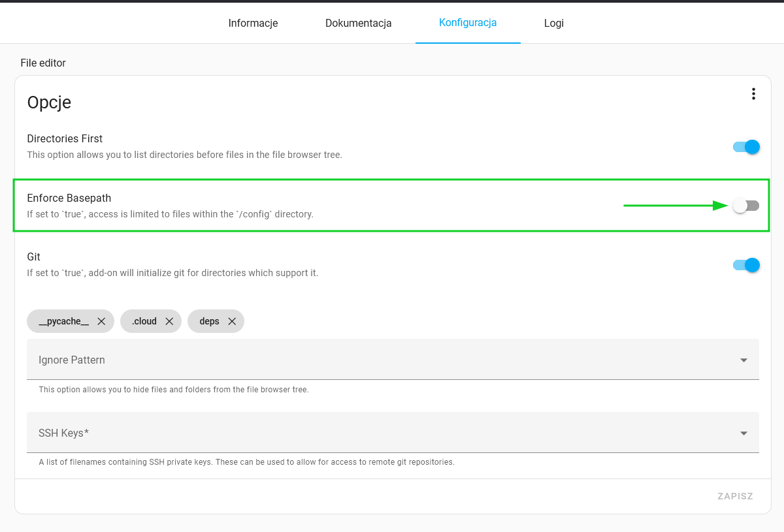Click the __pycache__ chip label
The image size is (784, 532).
point(64,321)
